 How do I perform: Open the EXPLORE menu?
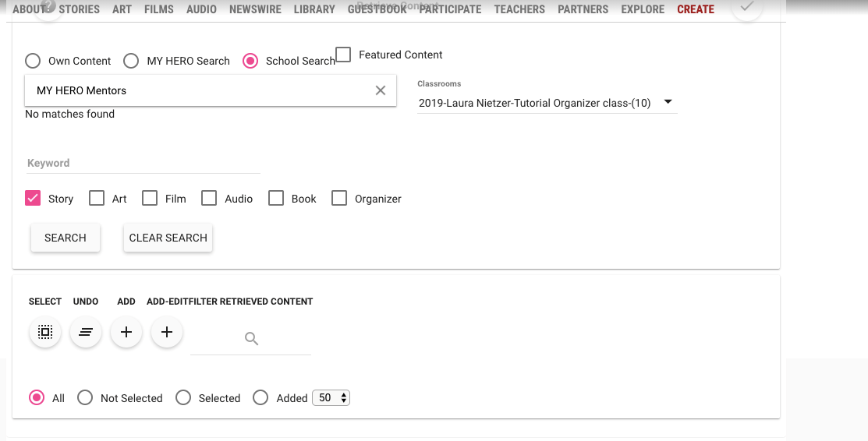(643, 9)
